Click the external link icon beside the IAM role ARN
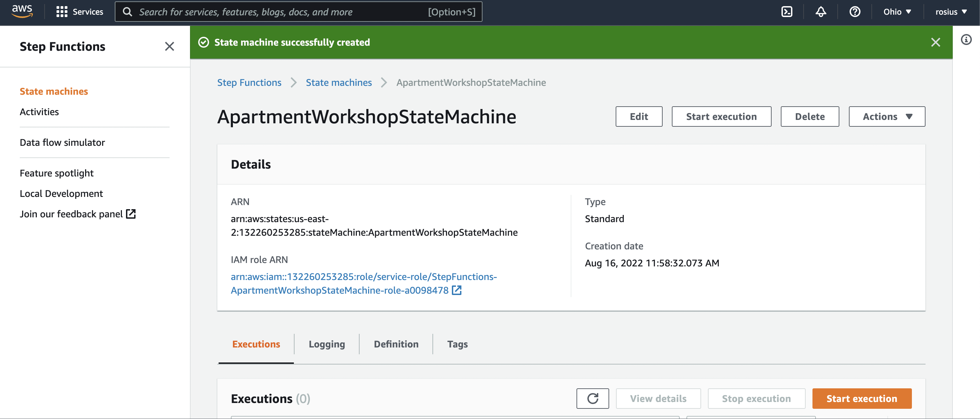980x419 pixels. tap(457, 290)
